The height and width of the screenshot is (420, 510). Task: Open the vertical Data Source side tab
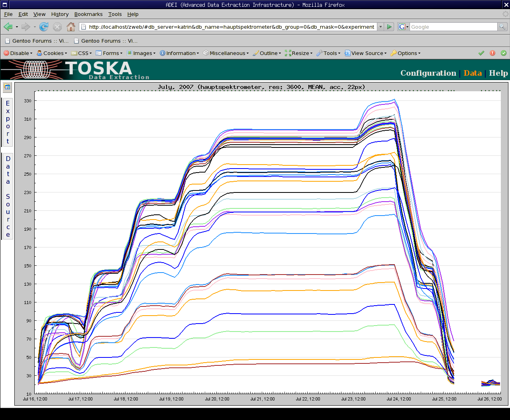pos(8,196)
